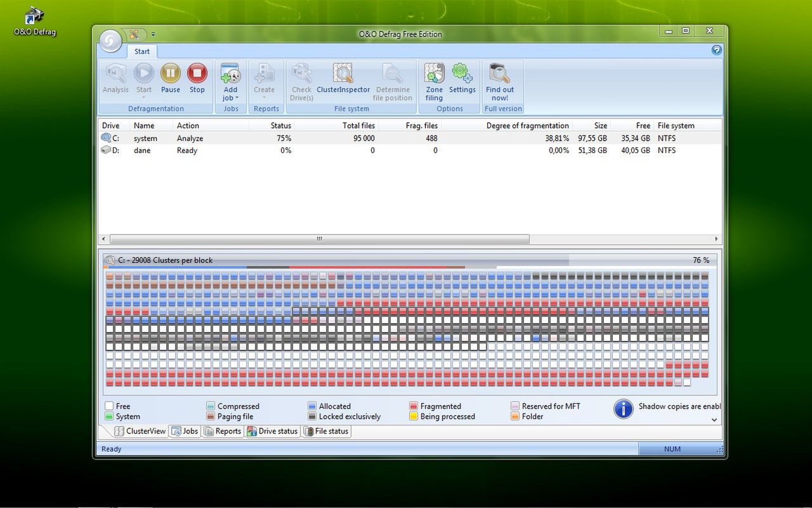Screen dimensions: 812x508
Task: Stop the running analysis
Action: tap(197, 79)
